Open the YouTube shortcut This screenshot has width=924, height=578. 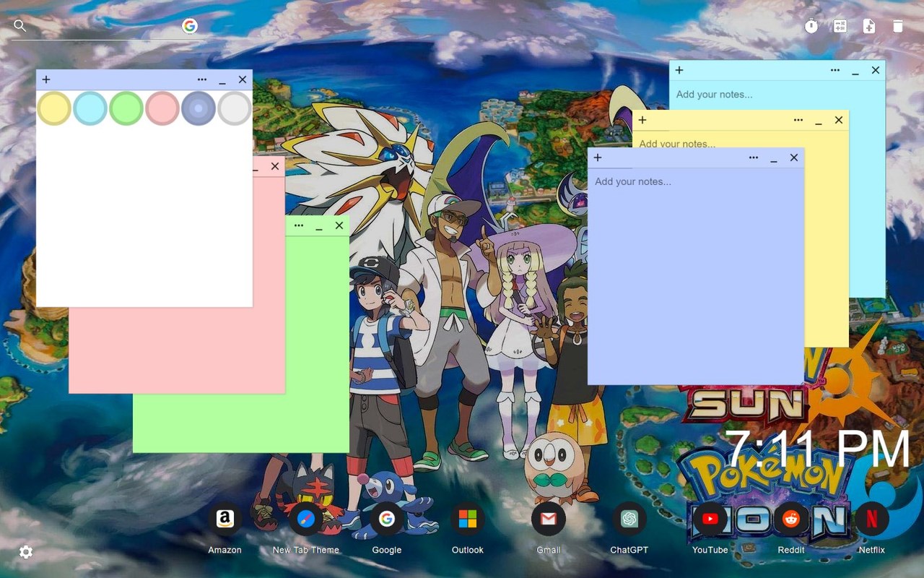pyautogui.click(x=710, y=519)
